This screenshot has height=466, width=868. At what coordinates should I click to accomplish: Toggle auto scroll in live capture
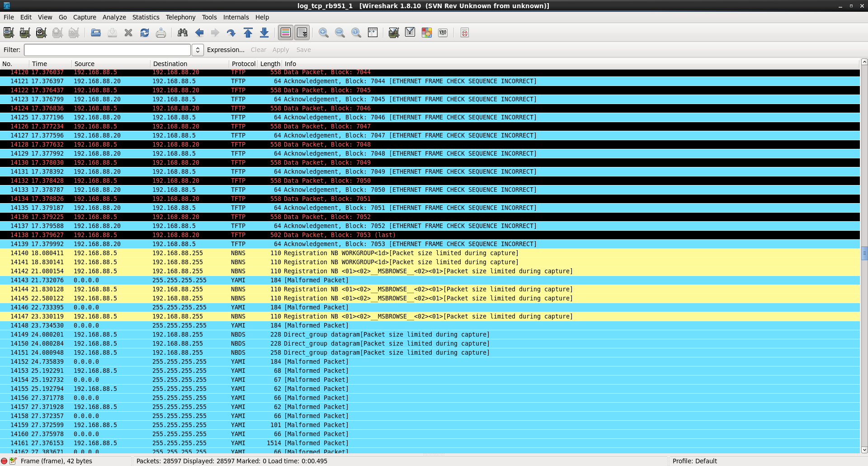(x=302, y=33)
